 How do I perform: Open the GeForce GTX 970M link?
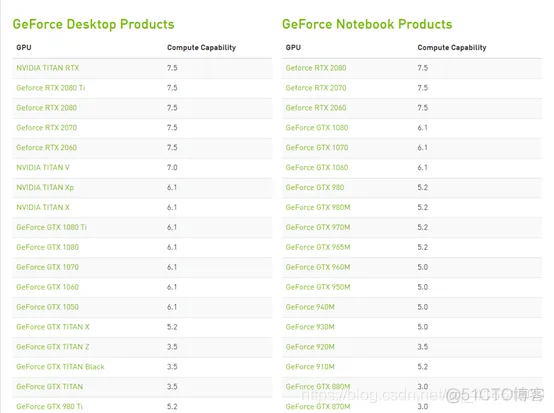point(318,227)
